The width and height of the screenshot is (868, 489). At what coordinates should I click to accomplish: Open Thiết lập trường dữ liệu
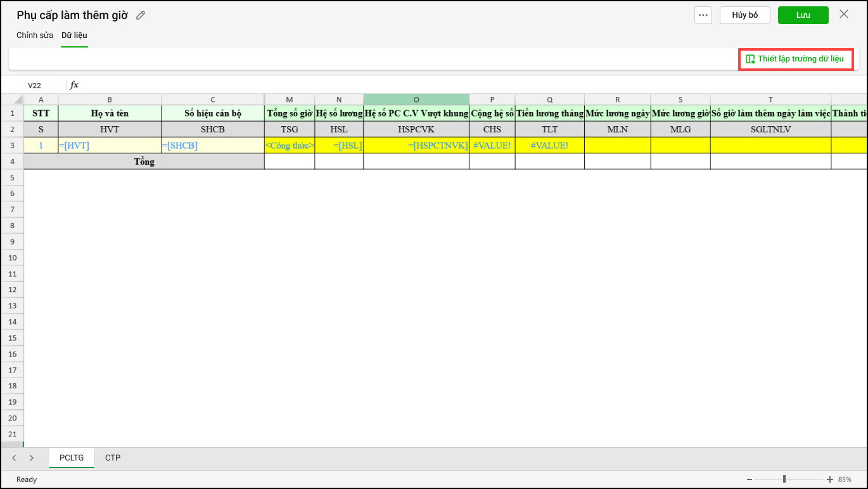coord(795,59)
